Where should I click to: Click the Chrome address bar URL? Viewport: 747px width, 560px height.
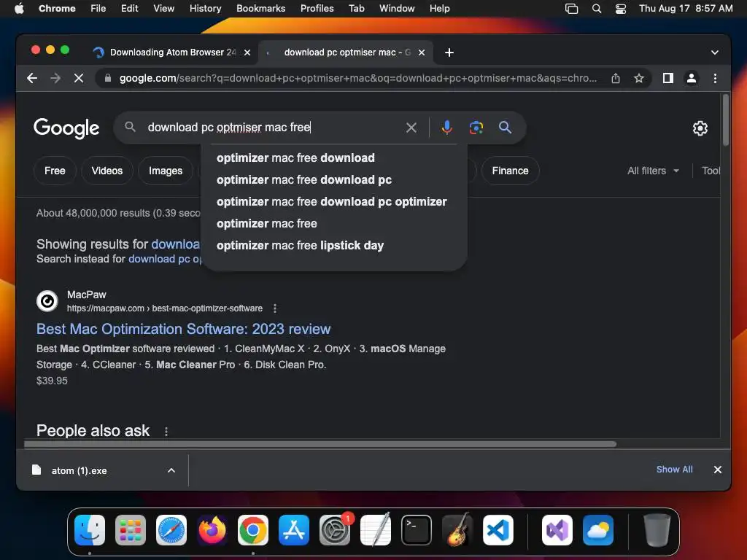coord(357,78)
